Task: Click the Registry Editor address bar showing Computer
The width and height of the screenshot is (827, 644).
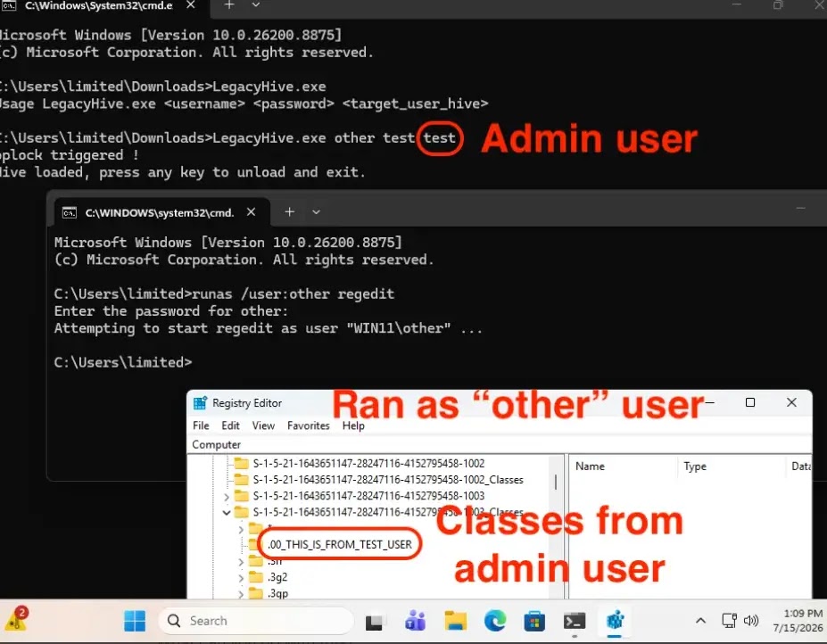Action: point(499,444)
